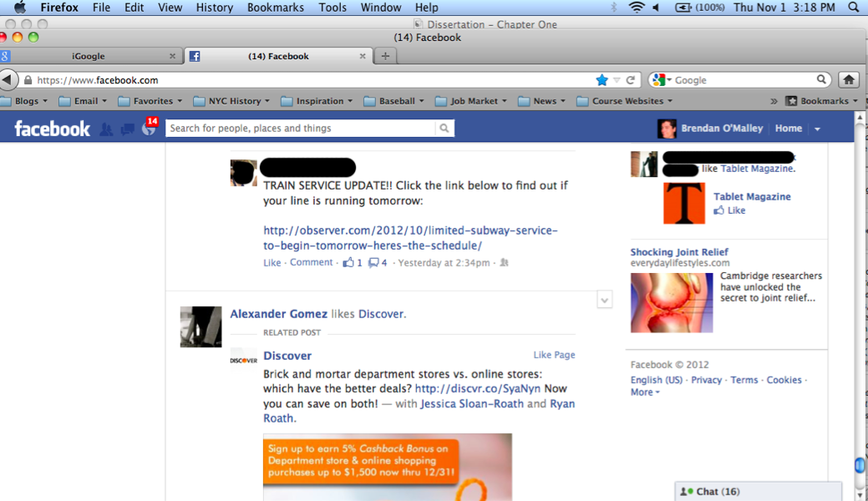Open the Blogs bookmarks folder
Image resolution: width=868 pixels, height=501 pixels.
[25, 101]
